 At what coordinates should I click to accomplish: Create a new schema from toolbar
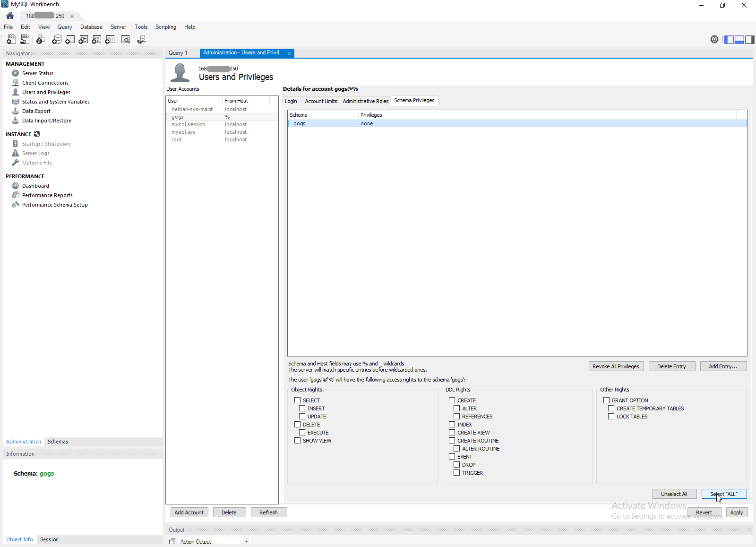(x=57, y=40)
